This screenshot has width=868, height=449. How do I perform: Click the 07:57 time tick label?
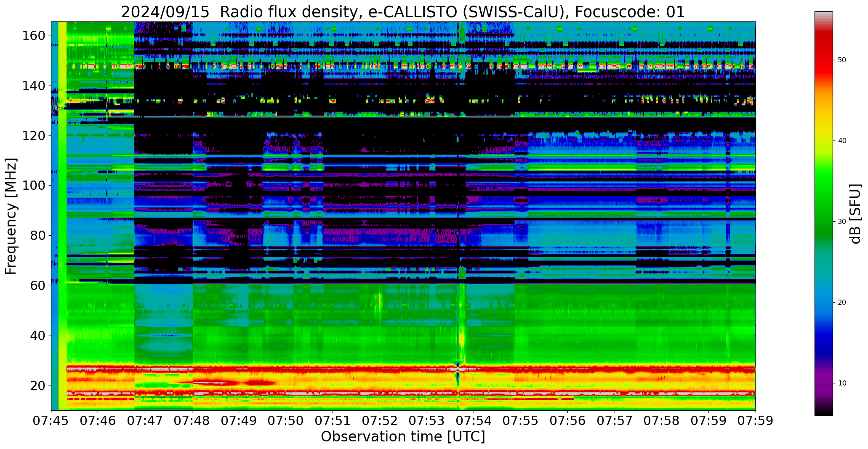615,420
